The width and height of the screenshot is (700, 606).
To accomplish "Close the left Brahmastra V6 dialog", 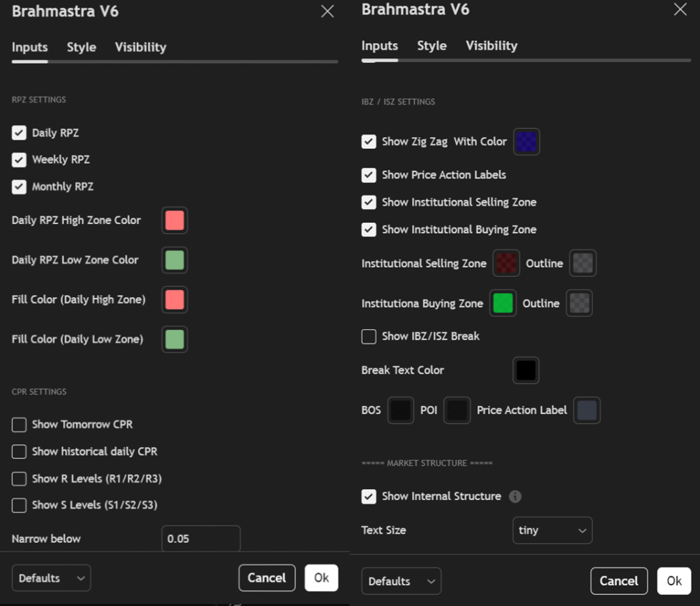I will [x=327, y=12].
